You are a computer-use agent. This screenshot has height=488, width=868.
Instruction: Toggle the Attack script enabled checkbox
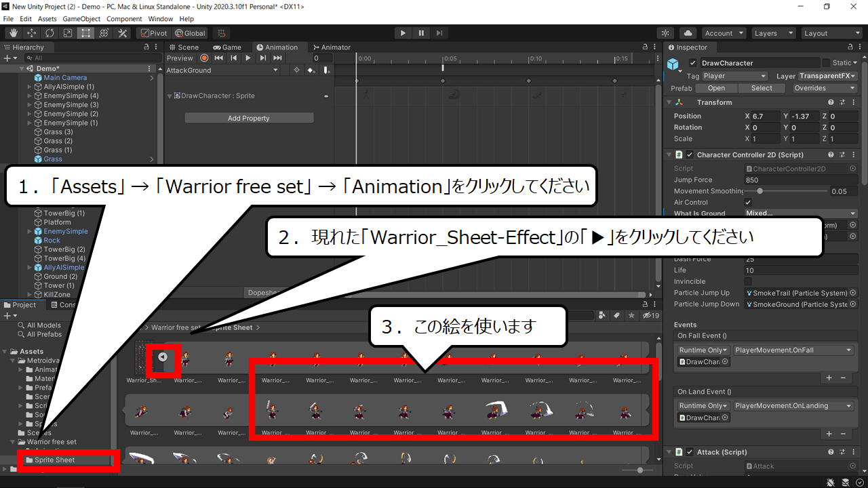pos(690,452)
